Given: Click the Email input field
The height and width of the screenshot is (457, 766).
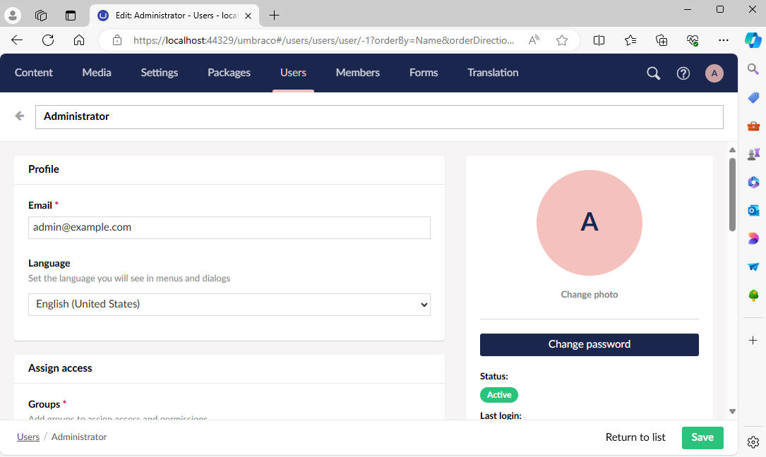Looking at the screenshot, I should [229, 228].
